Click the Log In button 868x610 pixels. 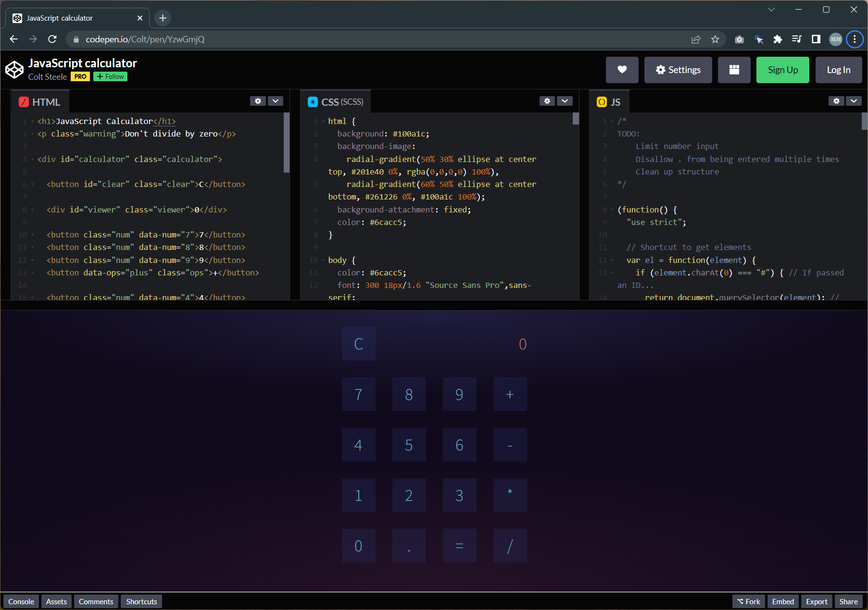tap(838, 70)
